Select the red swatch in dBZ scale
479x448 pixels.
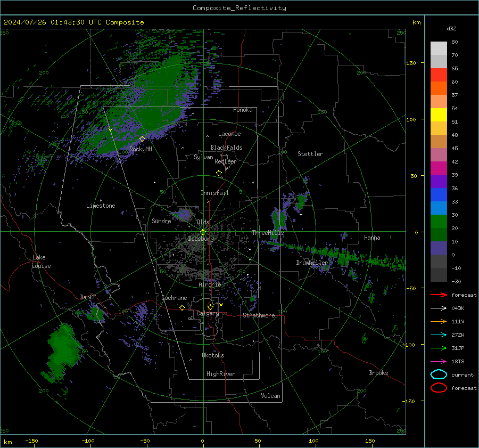[x=439, y=75]
